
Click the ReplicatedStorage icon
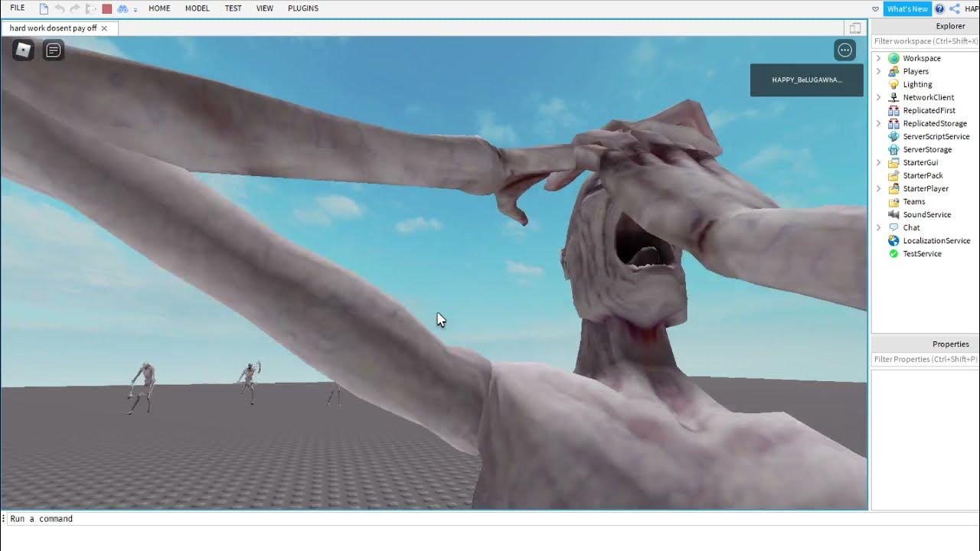[x=893, y=123]
